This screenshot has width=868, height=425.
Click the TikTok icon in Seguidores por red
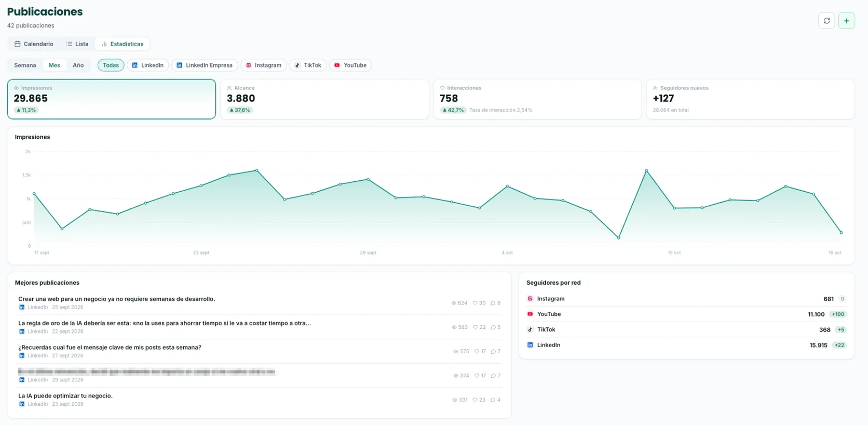pyautogui.click(x=530, y=330)
